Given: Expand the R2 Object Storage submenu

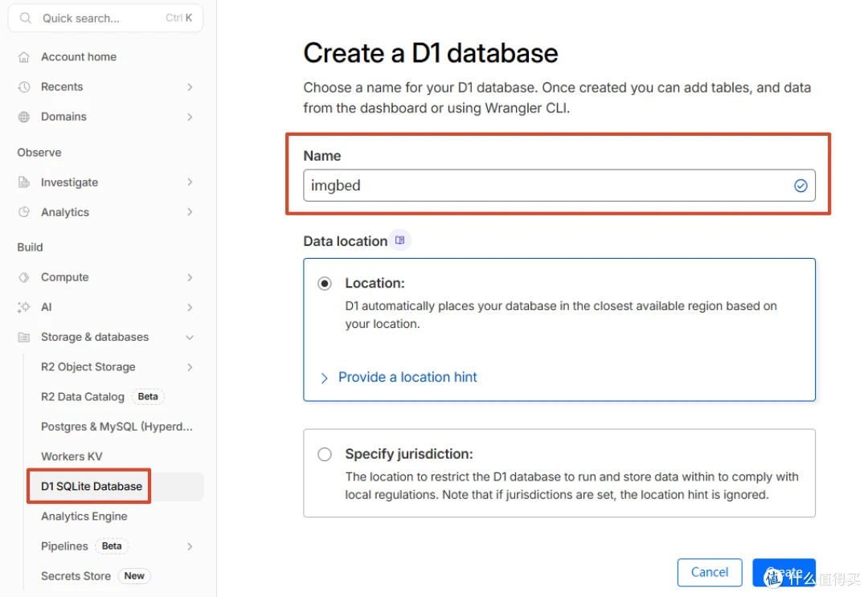Looking at the screenshot, I should click(x=190, y=367).
